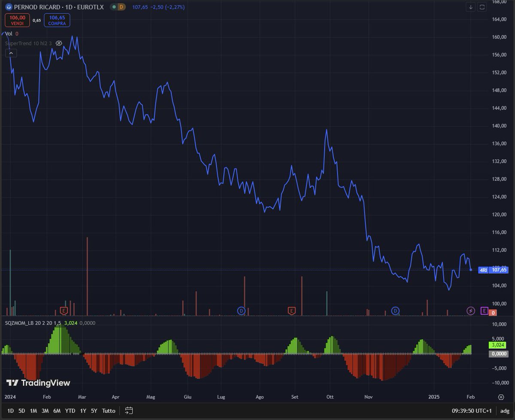Click the red E earnings marker near September
This screenshot has width=515, height=420.
(x=292, y=310)
